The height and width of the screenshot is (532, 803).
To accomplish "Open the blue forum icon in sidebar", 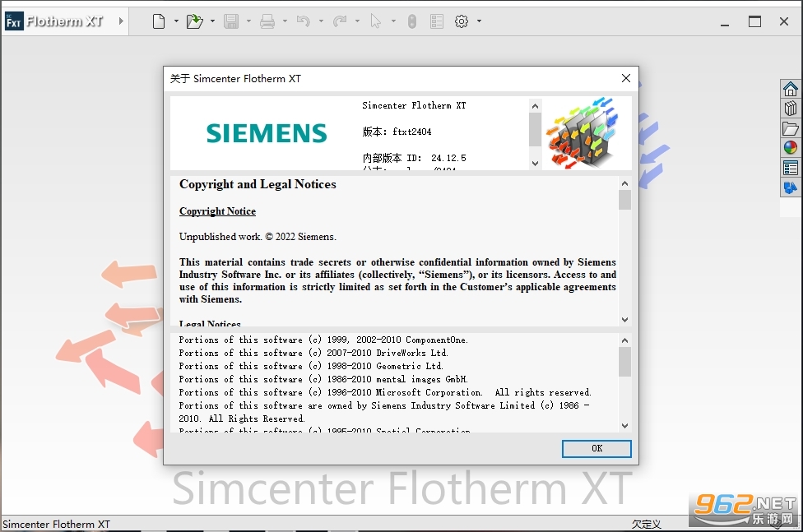I will coord(790,187).
